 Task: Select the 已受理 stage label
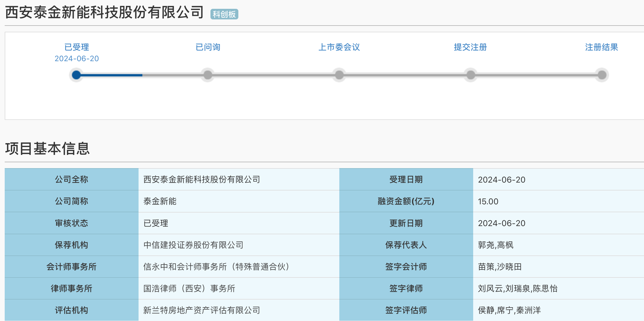(x=77, y=47)
